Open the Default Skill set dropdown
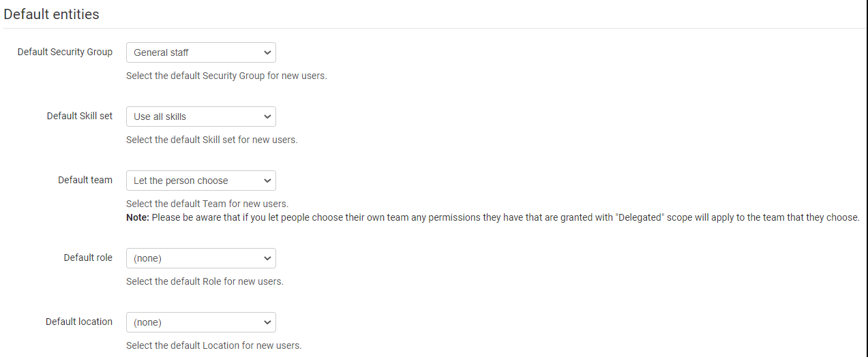 200,117
